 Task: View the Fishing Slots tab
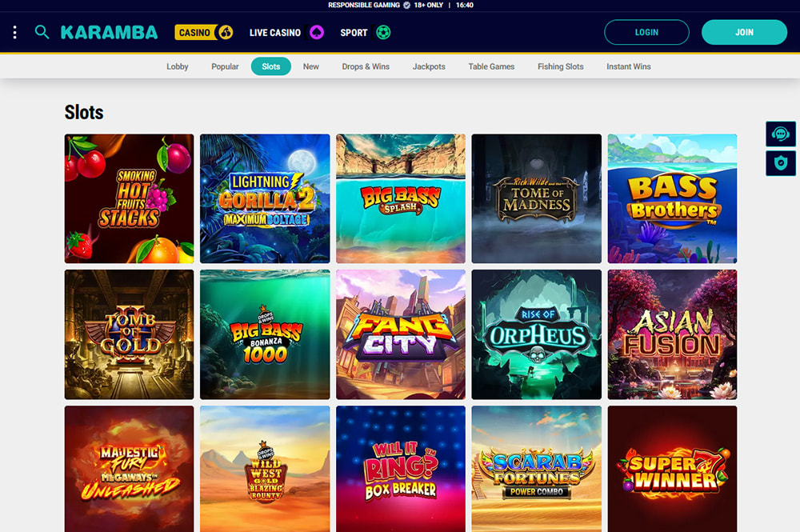(561, 66)
